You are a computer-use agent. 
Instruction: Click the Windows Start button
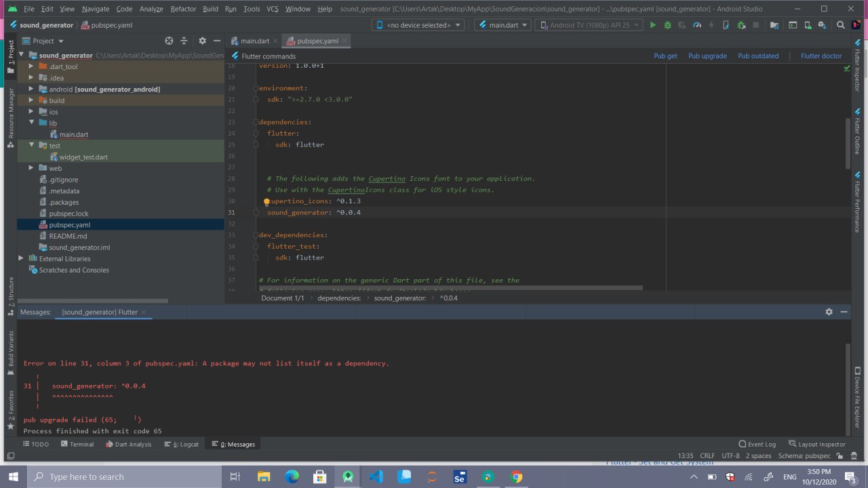(14, 476)
